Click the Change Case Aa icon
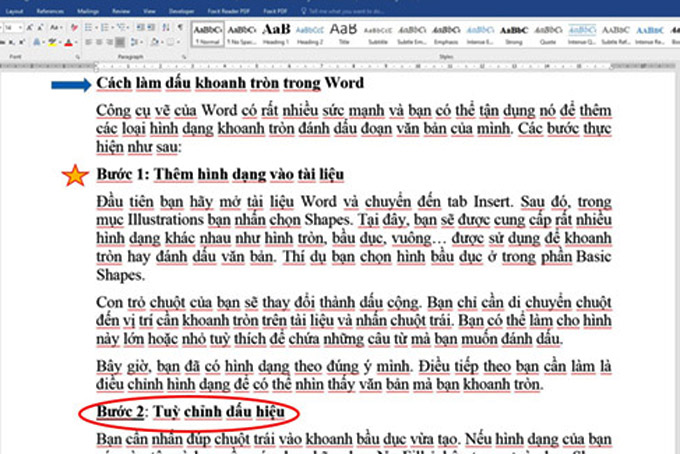Screen dimensions: 680x454 pyautogui.click(x=54, y=27)
